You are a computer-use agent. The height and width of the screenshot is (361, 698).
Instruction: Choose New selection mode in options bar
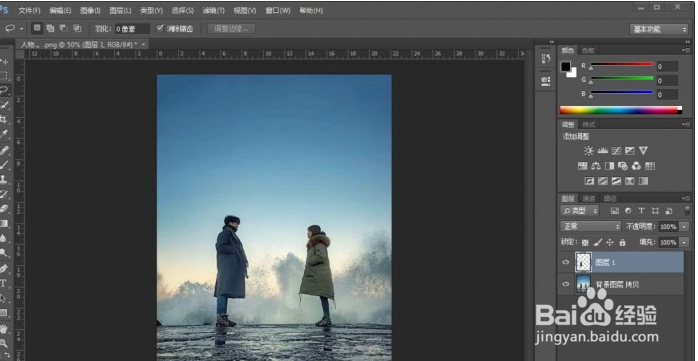[37, 28]
